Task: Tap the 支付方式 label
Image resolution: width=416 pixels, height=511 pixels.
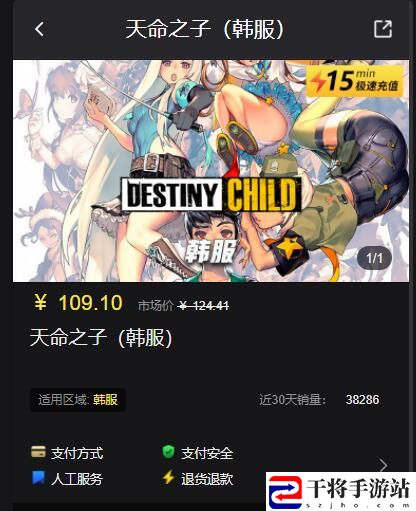Action: pyautogui.click(x=77, y=453)
